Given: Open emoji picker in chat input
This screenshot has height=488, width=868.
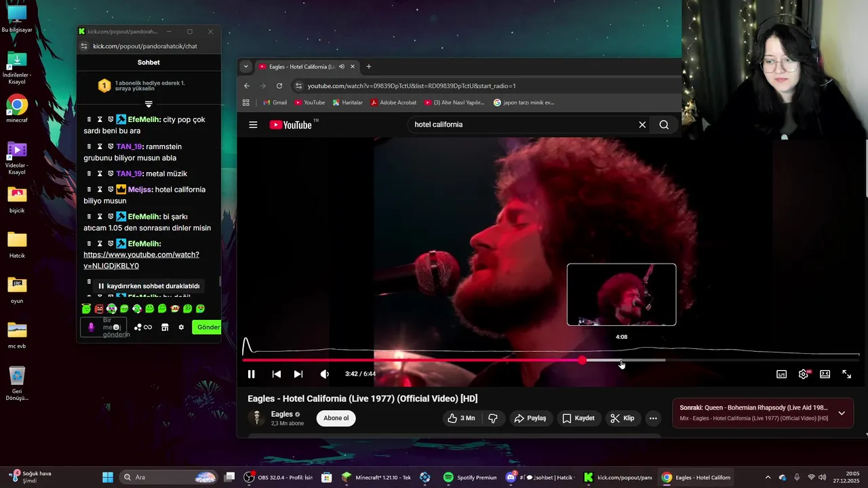Looking at the screenshot, I should (x=117, y=327).
